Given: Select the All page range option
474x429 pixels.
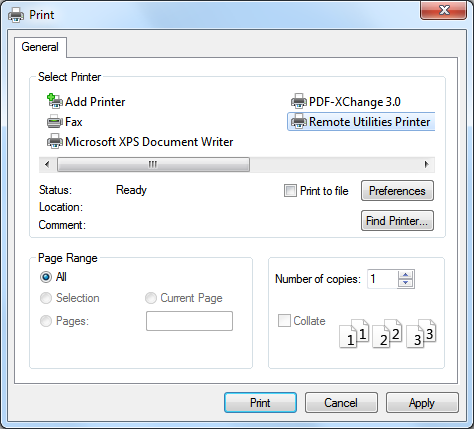Looking at the screenshot, I should 46,277.
